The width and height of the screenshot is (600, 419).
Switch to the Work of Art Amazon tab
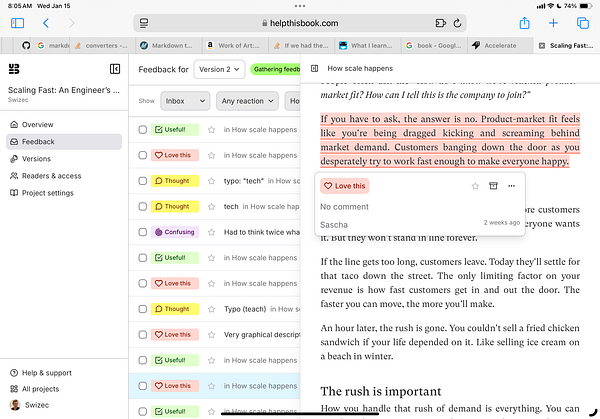pyautogui.click(x=234, y=46)
